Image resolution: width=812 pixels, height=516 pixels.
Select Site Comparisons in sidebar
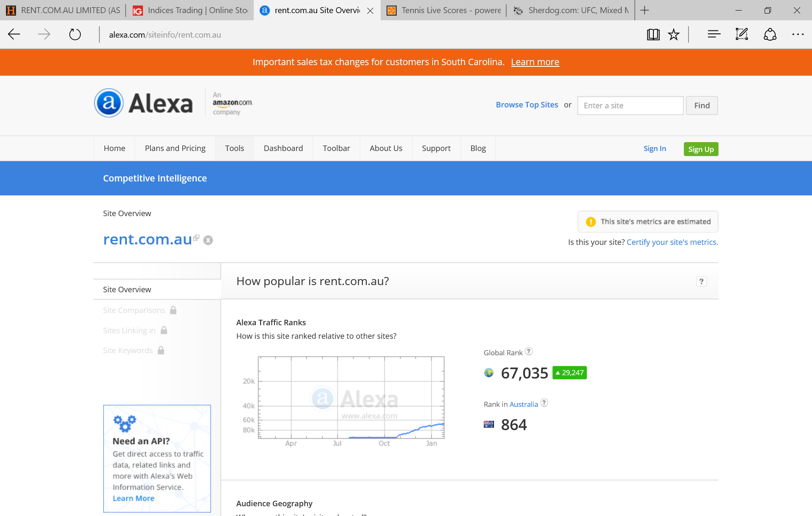(134, 310)
